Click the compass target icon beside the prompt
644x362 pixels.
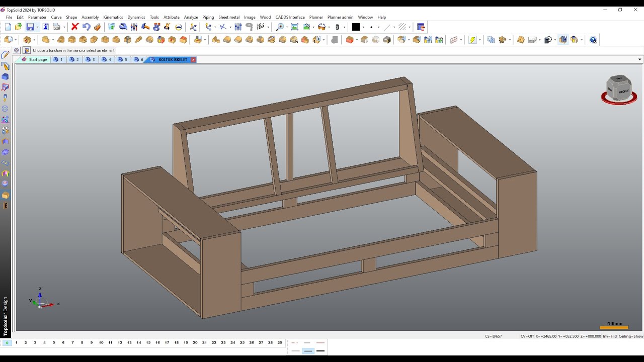[17, 50]
